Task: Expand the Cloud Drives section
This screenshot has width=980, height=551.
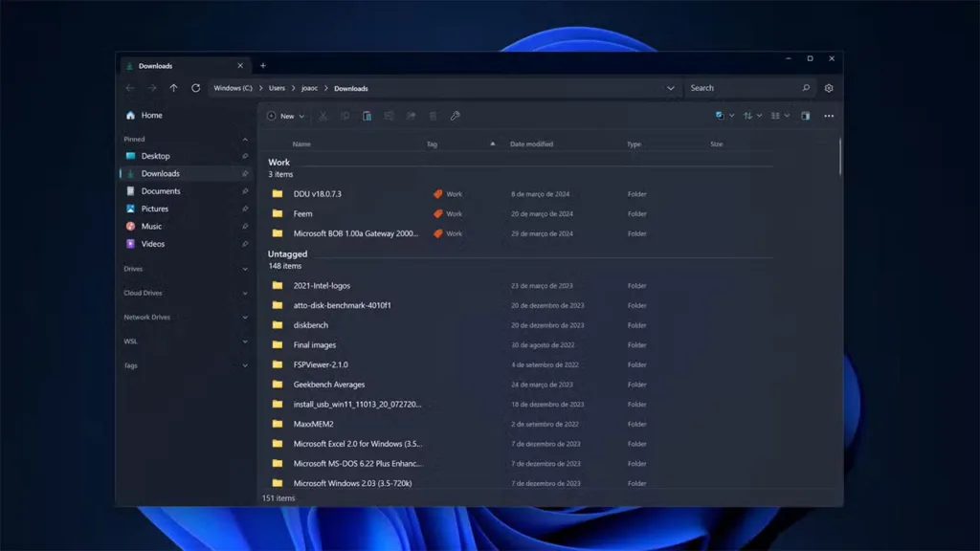Action: click(245, 293)
